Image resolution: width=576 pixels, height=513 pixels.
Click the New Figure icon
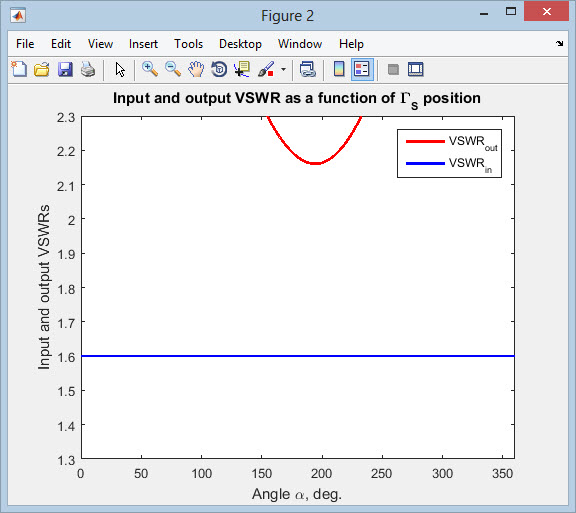pos(19,69)
